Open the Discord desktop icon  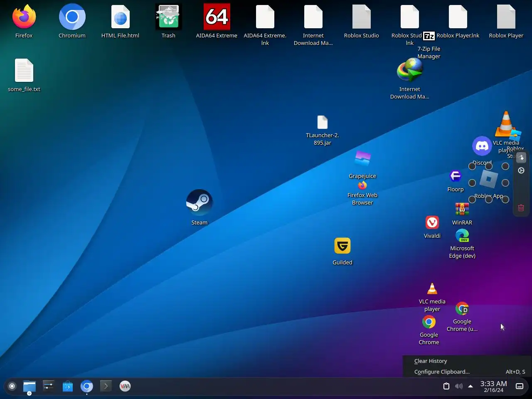[x=482, y=146]
